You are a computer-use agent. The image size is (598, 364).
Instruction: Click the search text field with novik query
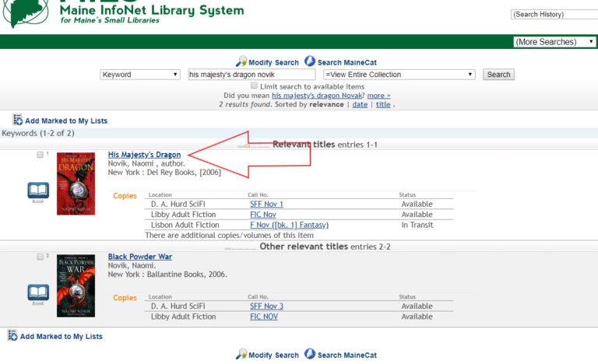(252, 75)
